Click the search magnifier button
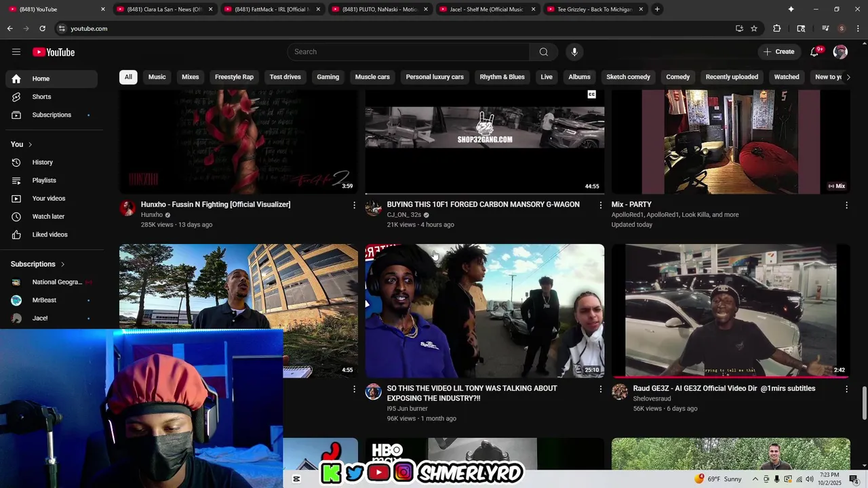The width and height of the screenshot is (868, 488). tap(543, 52)
